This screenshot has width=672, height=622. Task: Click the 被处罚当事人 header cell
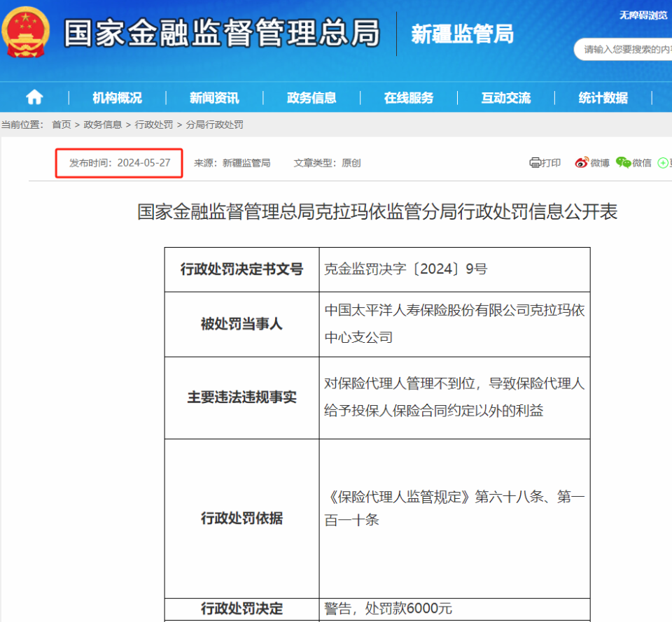pyautogui.click(x=241, y=324)
